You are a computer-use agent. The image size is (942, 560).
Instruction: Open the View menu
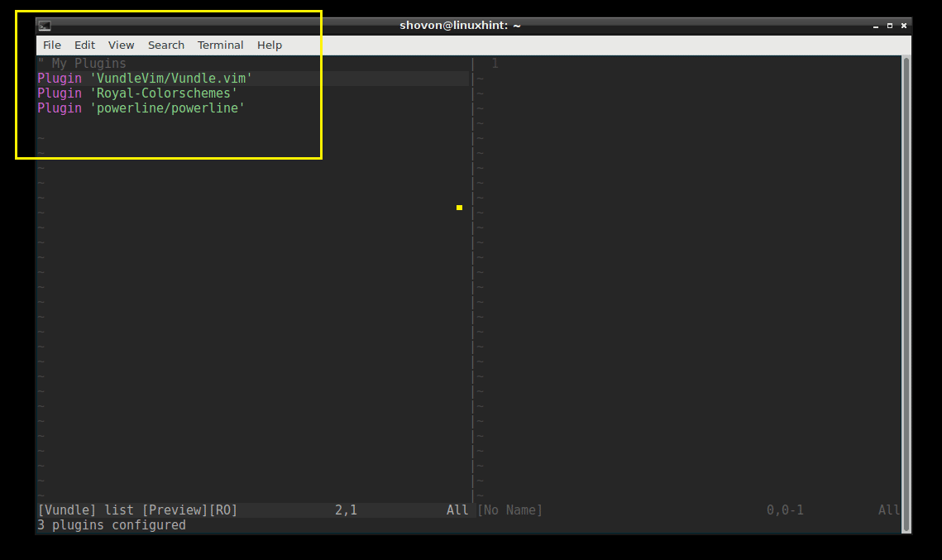click(x=121, y=45)
